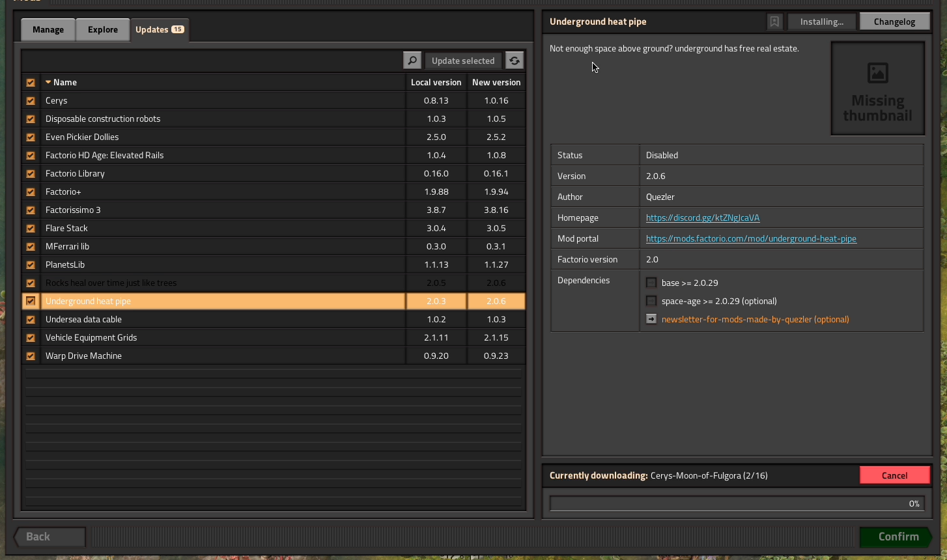Uncheck Disposable construction robots checkbox
Viewport: 947px width, 560px height.
click(31, 119)
